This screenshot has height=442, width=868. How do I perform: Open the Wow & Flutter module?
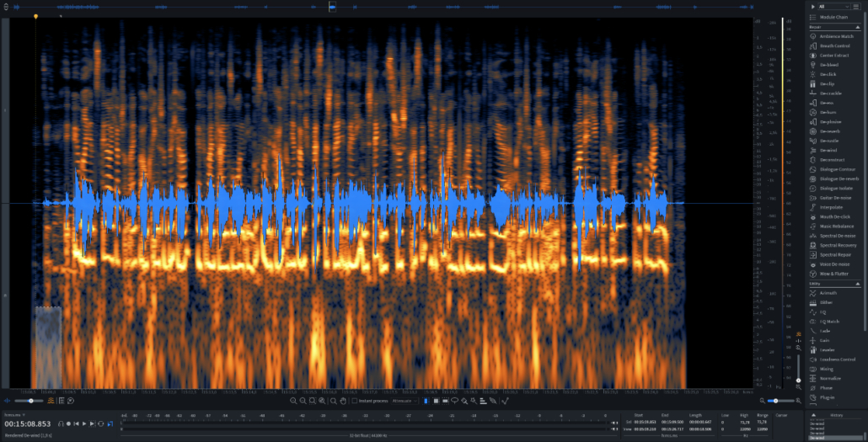[833, 274]
